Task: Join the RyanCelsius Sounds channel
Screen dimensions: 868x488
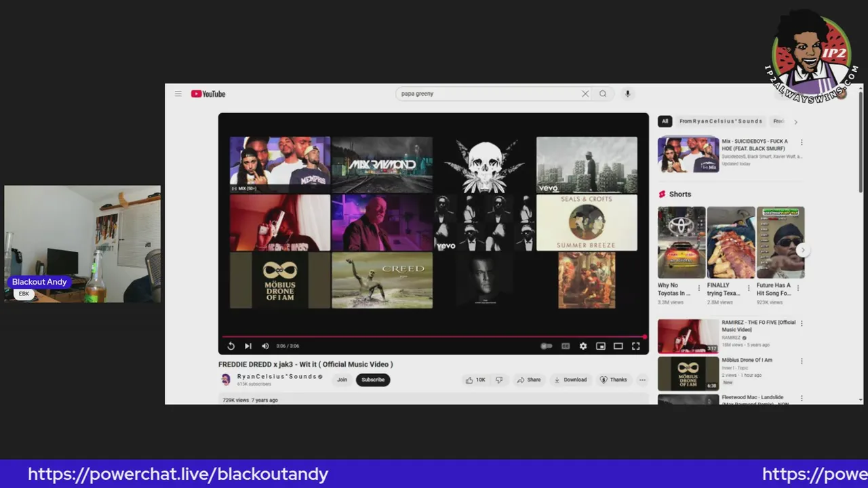Action: click(x=342, y=380)
